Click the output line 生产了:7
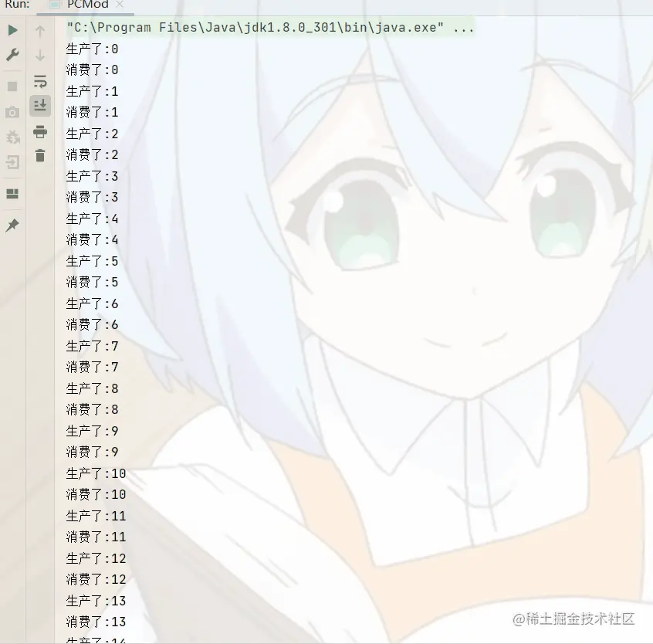653x644 pixels. (x=92, y=347)
